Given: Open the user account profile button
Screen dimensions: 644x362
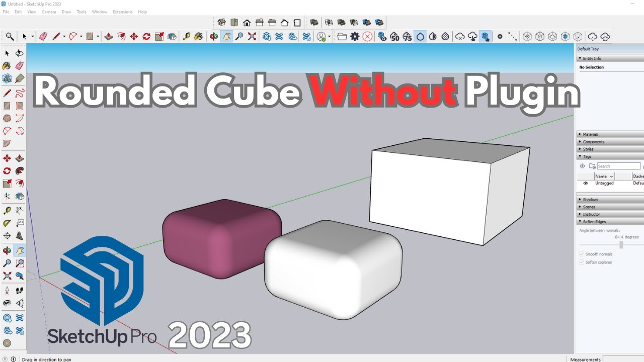Looking at the screenshot, I should coord(321,37).
